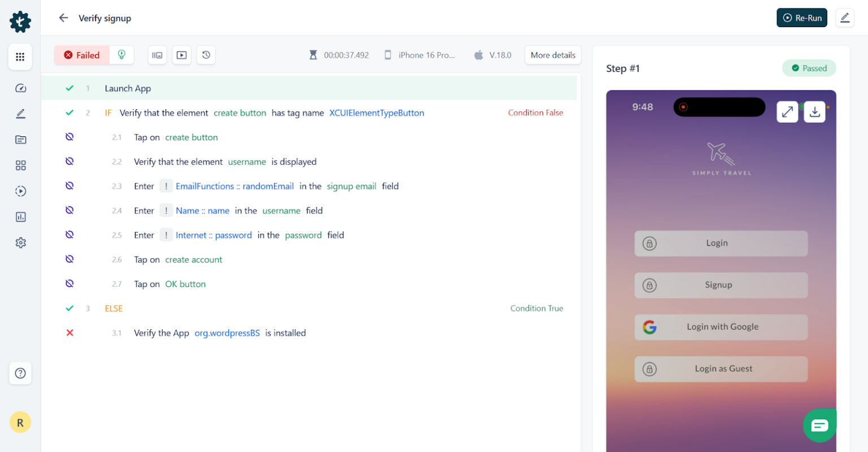The image size is (868, 452).
Task: Open the dashboard icon in the sidebar
Action: tap(20, 88)
